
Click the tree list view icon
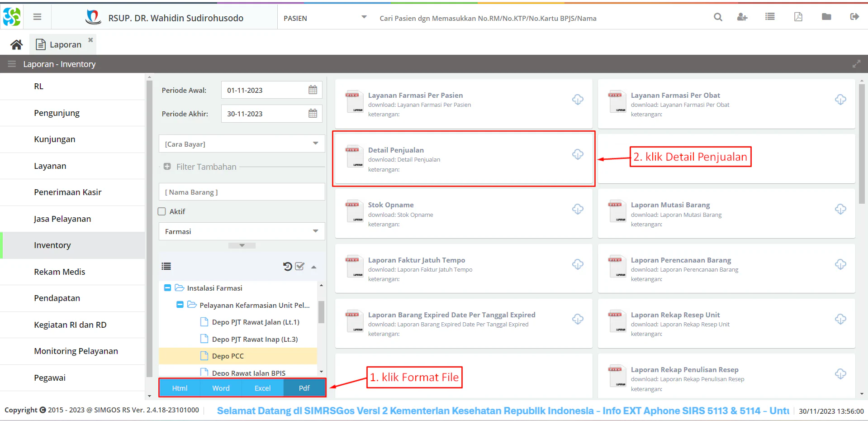(x=166, y=266)
